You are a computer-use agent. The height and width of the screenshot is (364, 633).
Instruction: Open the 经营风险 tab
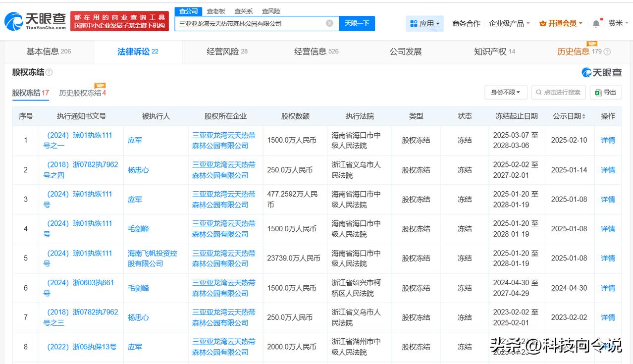pyautogui.click(x=227, y=52)
